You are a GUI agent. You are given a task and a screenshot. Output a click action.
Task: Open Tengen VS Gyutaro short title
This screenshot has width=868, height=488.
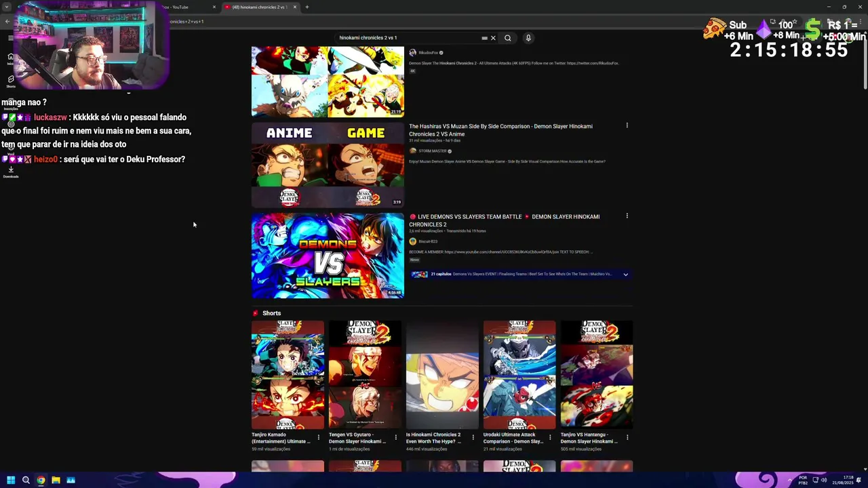click(357, 438)
